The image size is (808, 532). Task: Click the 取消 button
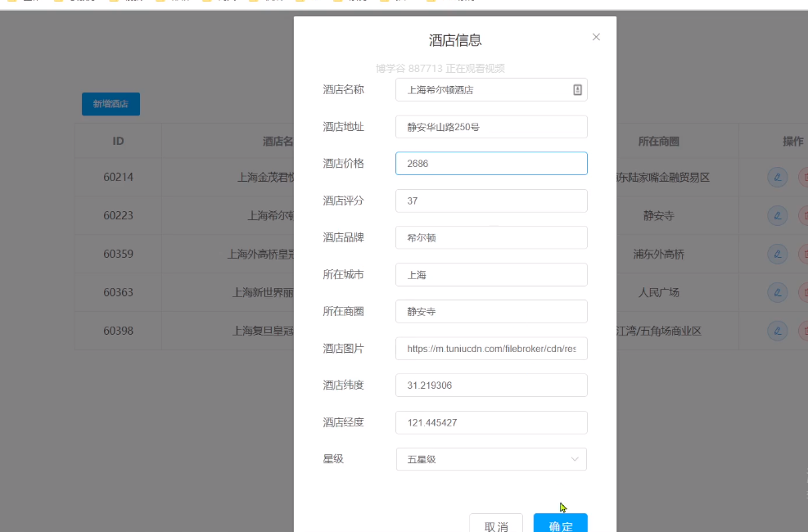pos(496,525)
